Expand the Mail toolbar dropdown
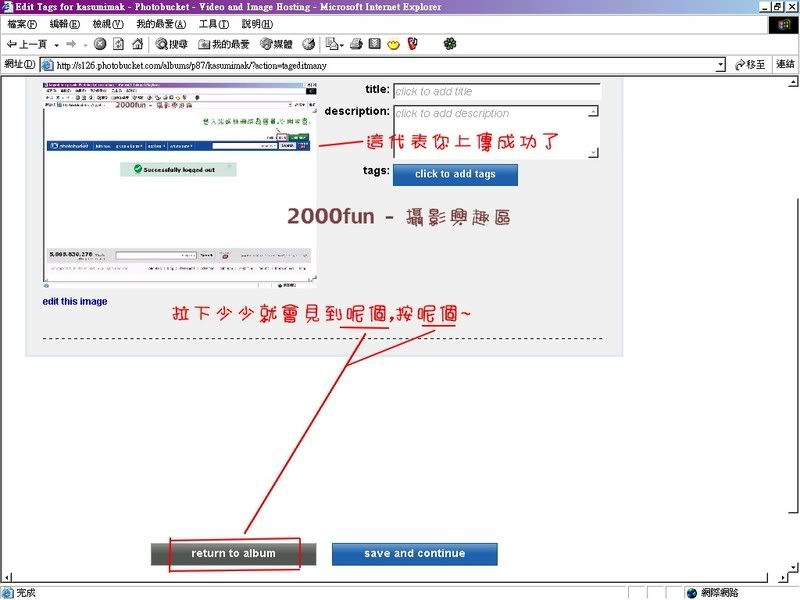Image resolution: width=800 pixels, height=600 pixels. click(341, 44)
